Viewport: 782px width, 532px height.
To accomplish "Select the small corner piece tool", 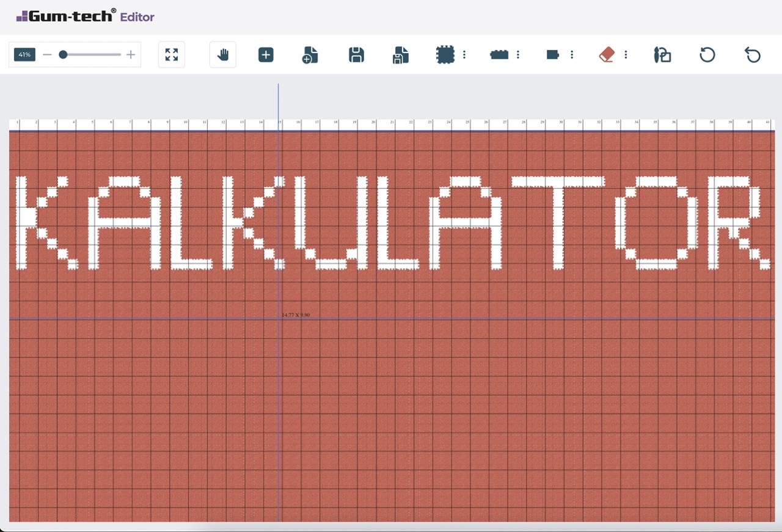I will pyautogui.click(x=553, y=55).
